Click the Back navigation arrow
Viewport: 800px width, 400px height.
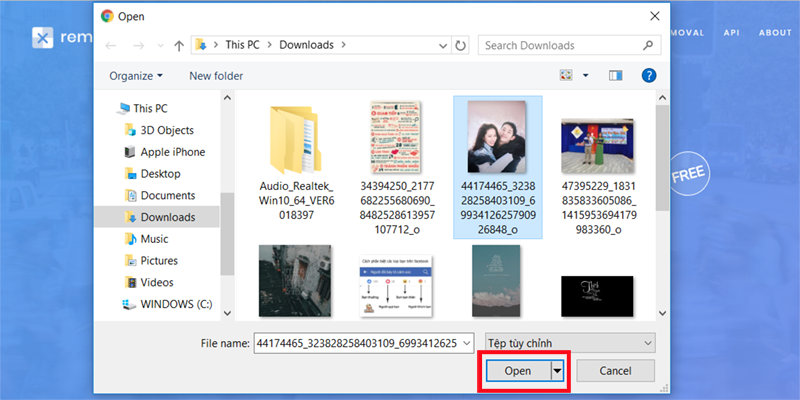(x=111, y=45)
